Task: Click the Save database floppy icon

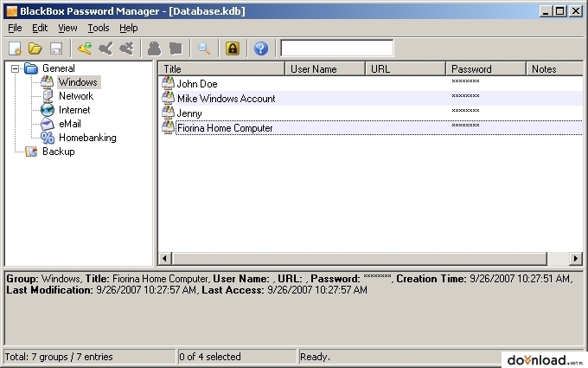Action: pos(56,48)
